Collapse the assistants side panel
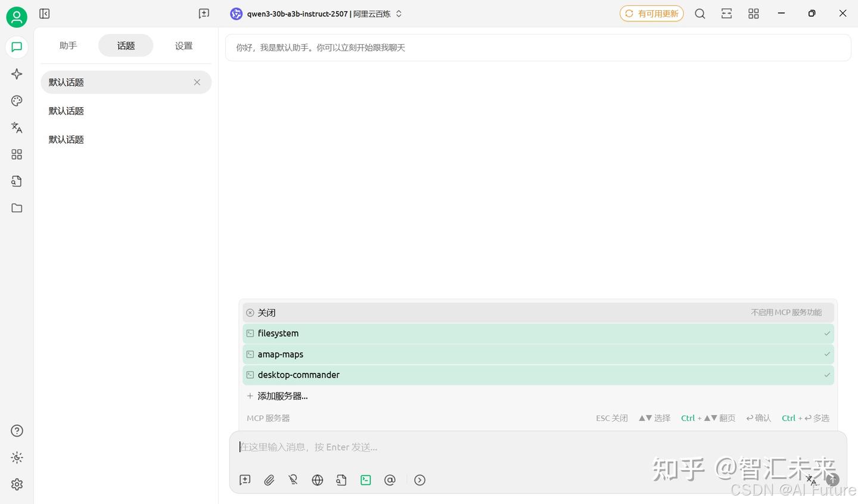858x504 pixels. (44, 14)
